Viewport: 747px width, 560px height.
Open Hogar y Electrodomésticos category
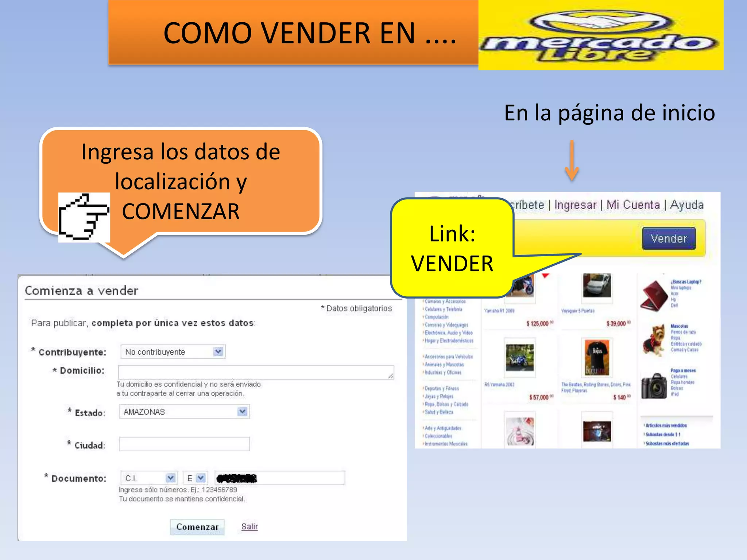click(x=449, y=341)
